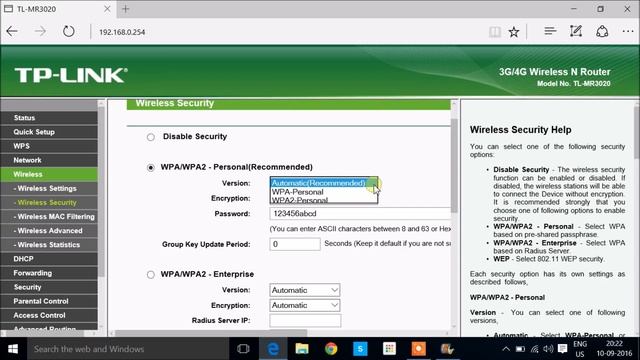Open Wireless Statistics submenu
This screenshot has width=640, height=360.
(x=49, y=245)
